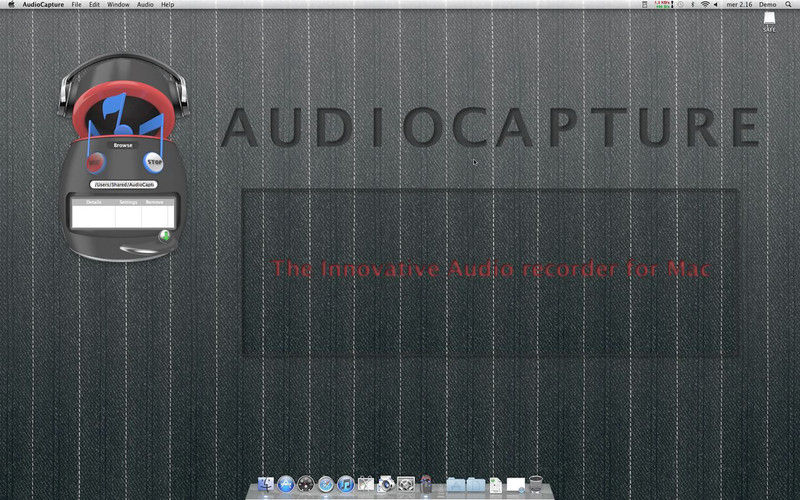Open the AudioCapture application menu

(x=43, y=4)
